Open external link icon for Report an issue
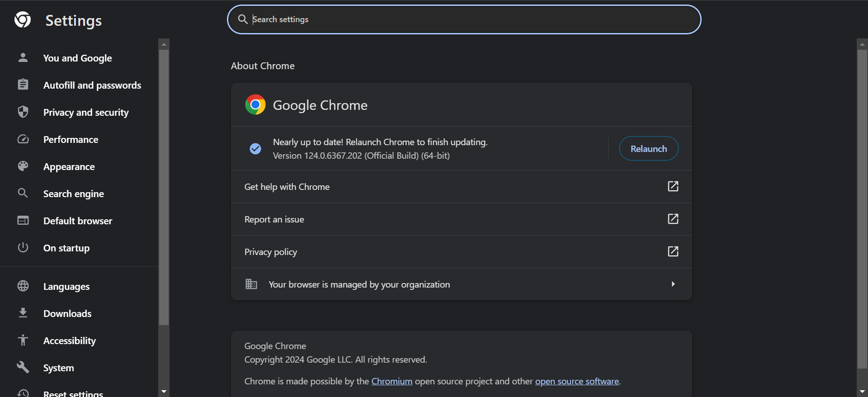Viewport: 868px width, 397px height. pos(673,219)
